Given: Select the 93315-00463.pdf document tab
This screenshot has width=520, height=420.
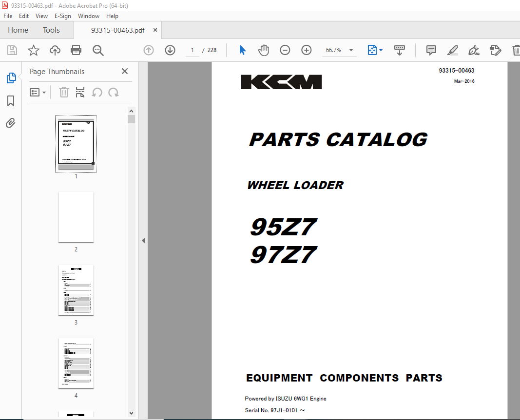Looking at the screenshot, I should [118, 30].
